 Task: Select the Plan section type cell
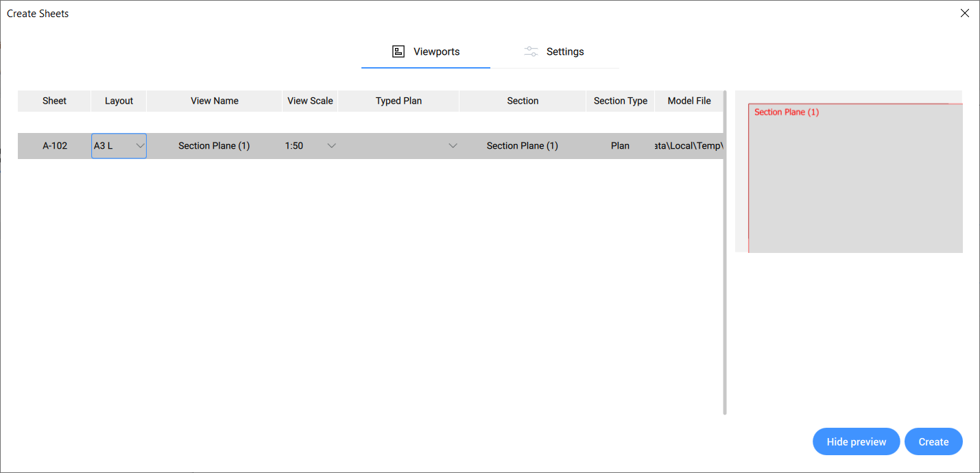620,146
